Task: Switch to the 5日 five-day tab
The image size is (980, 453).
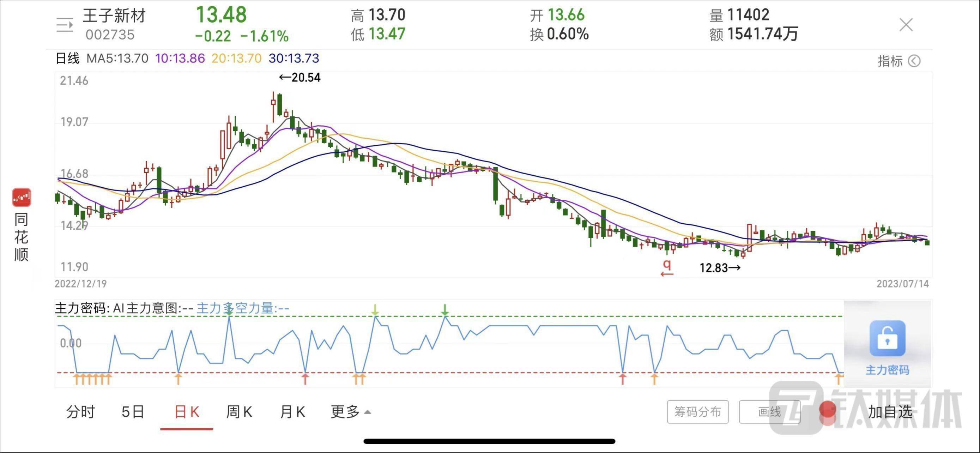Action: [133, 412]
